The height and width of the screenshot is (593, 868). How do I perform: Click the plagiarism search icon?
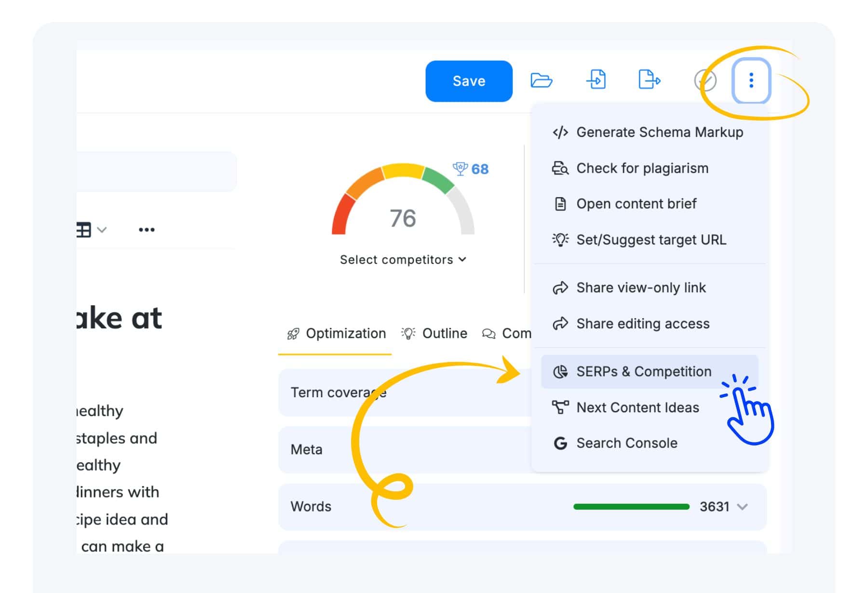[560, 168]
